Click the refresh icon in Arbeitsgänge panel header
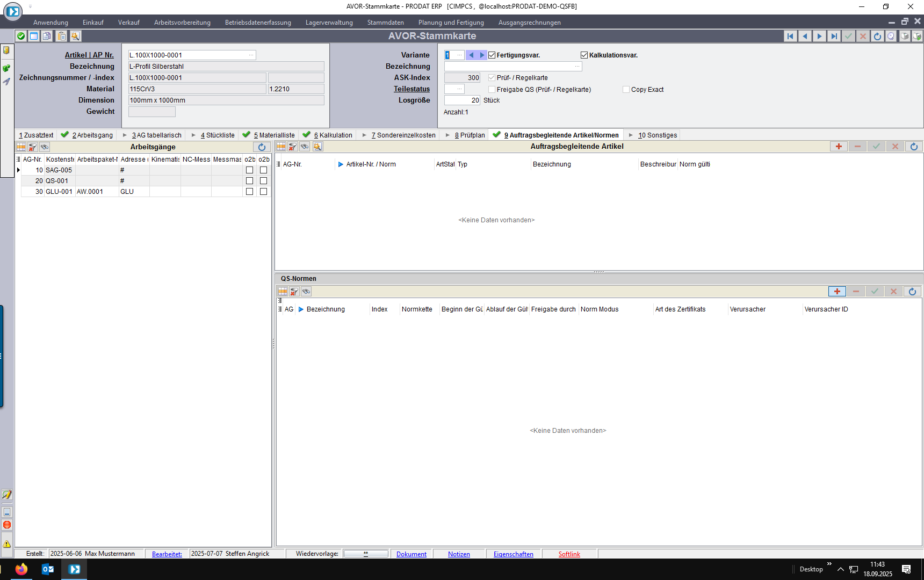This screenshot has height=580, width=924. point(262,147)
